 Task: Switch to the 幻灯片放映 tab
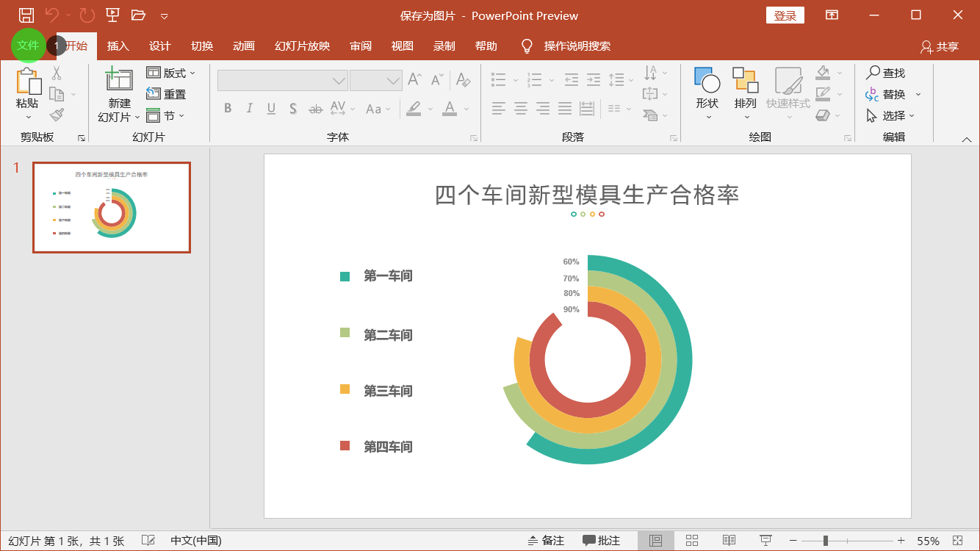pos(302,46)
